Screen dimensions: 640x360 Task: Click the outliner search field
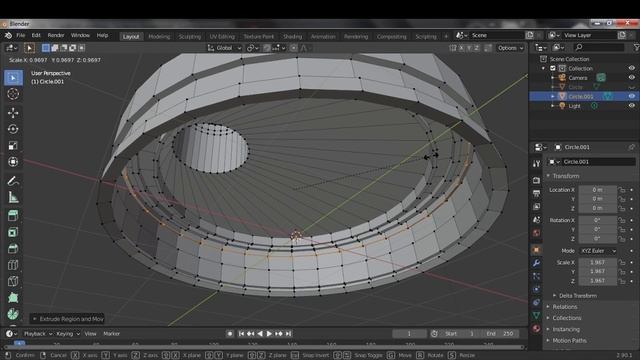(598, 48)
